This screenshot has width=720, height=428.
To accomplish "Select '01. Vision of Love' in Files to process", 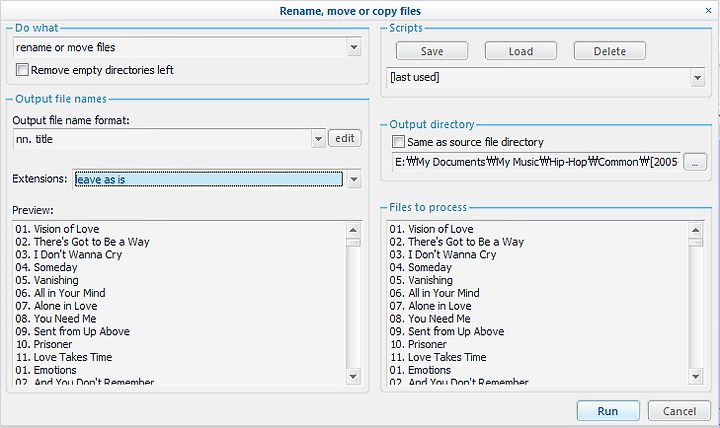I will (x=431, y=229).
